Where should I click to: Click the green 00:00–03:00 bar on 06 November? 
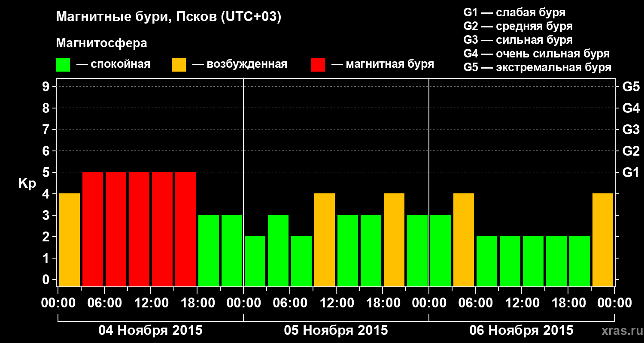[x=440, y=251]
